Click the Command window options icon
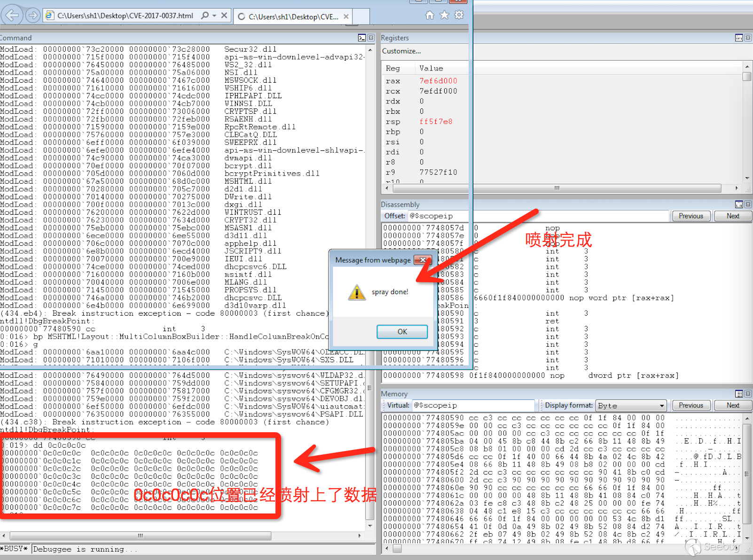The height and width of the screenshot is (560, 753). [x=362, y=38]
